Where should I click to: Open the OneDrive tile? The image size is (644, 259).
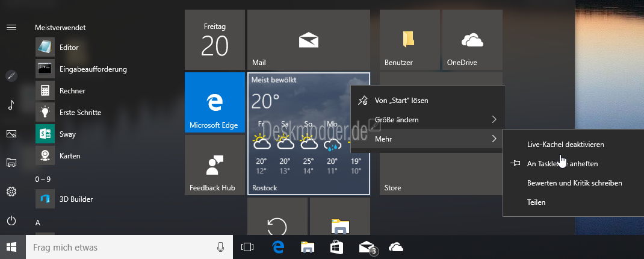tap(472, 40)
